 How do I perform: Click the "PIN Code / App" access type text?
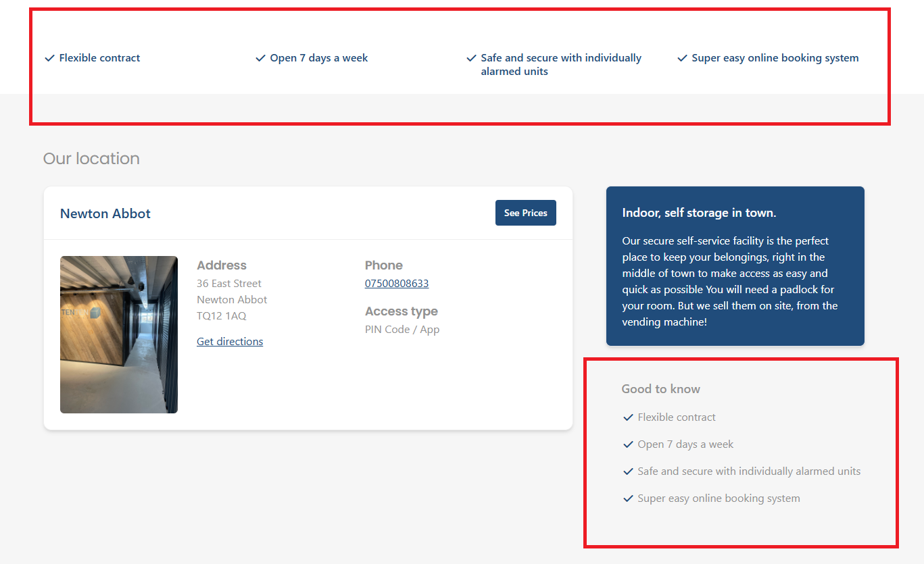click(402, 330)
